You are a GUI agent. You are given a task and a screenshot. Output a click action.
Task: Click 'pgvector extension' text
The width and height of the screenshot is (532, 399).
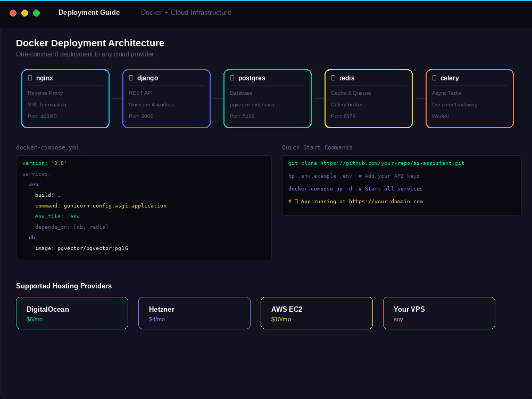tap(252, 104)
